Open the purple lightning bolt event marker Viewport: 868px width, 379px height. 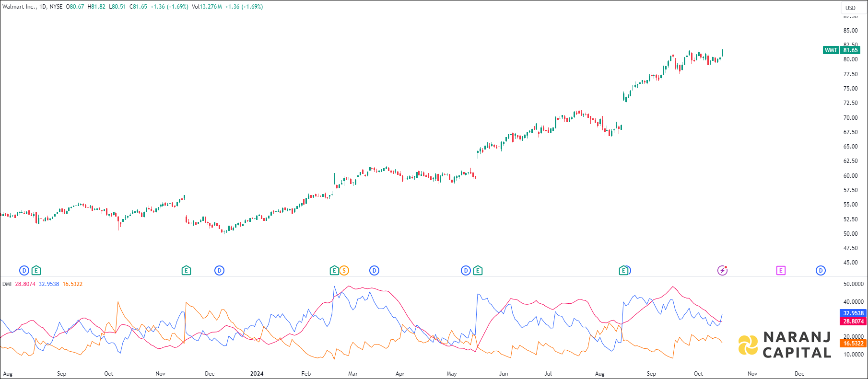[722, 271]
